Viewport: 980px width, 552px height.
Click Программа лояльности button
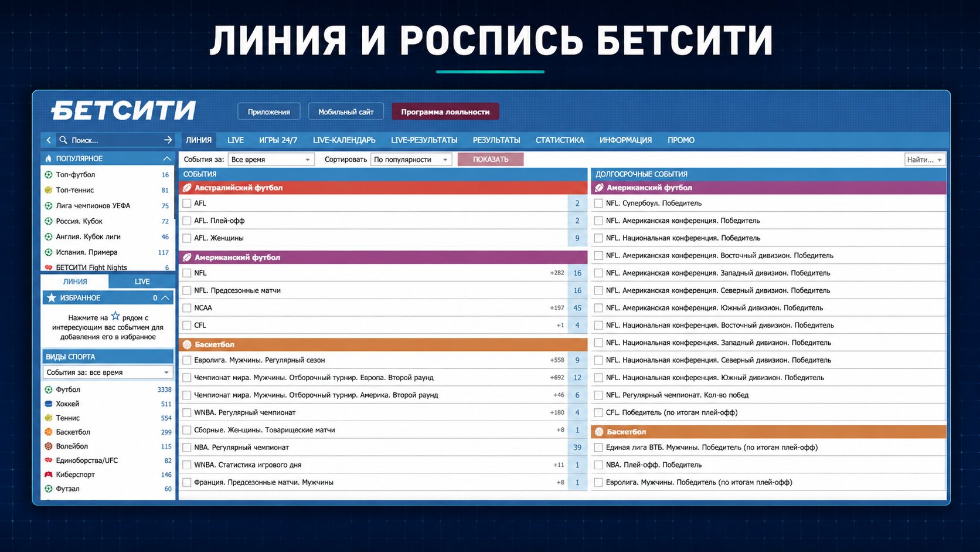(445, 111)
